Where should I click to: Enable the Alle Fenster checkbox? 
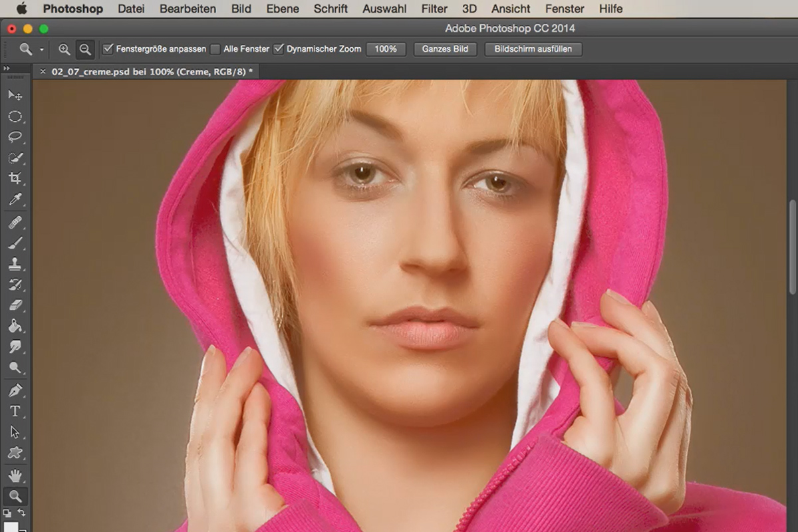tap(215, 49)
